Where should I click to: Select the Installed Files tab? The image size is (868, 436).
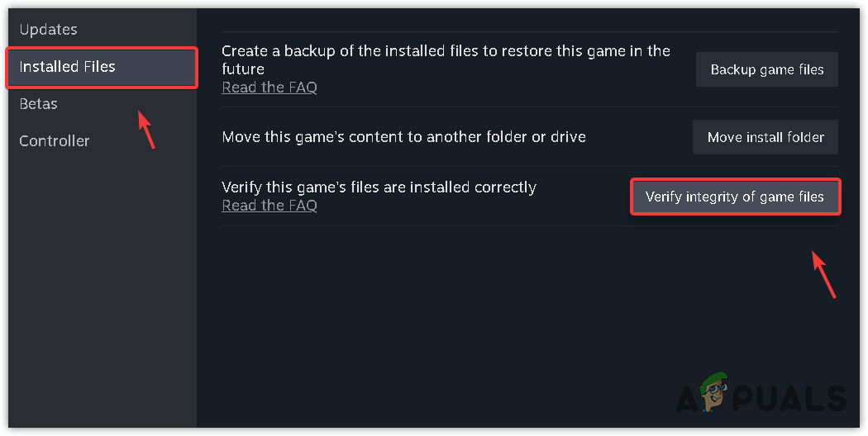[x=68, y=67]
